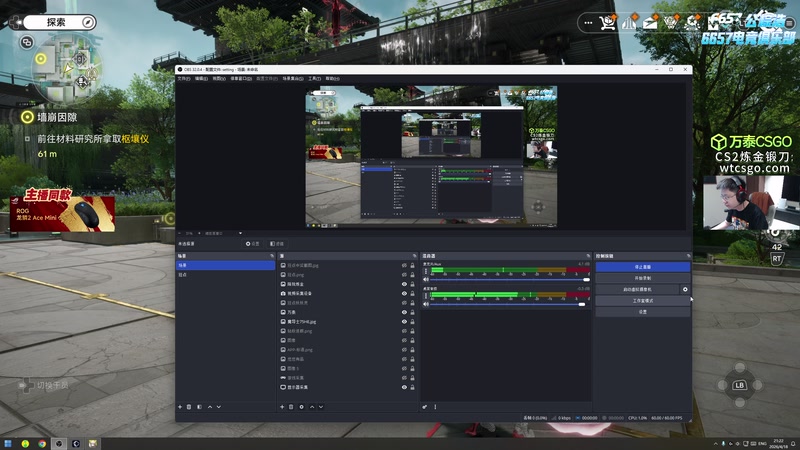Click source toolbar 滤镜 filters button
Image resolution: width=800 pixels, height=450 pixels.
[x=277, y=244]
